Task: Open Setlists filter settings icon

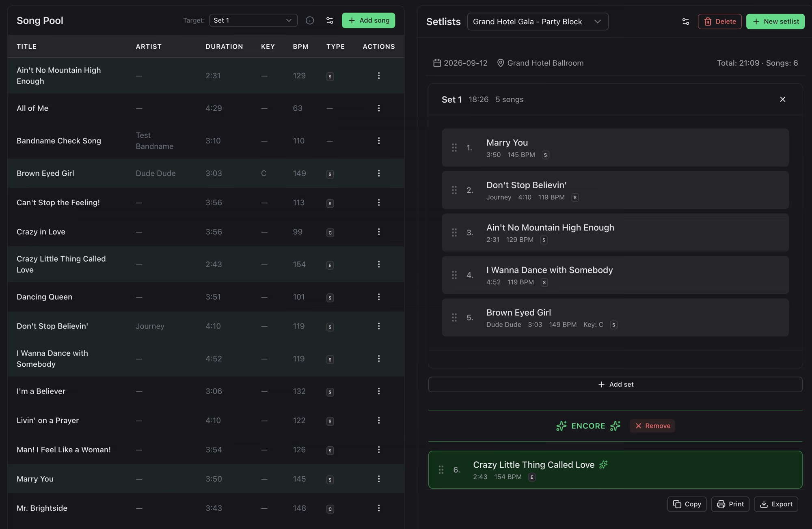Action: click(686, 22)
